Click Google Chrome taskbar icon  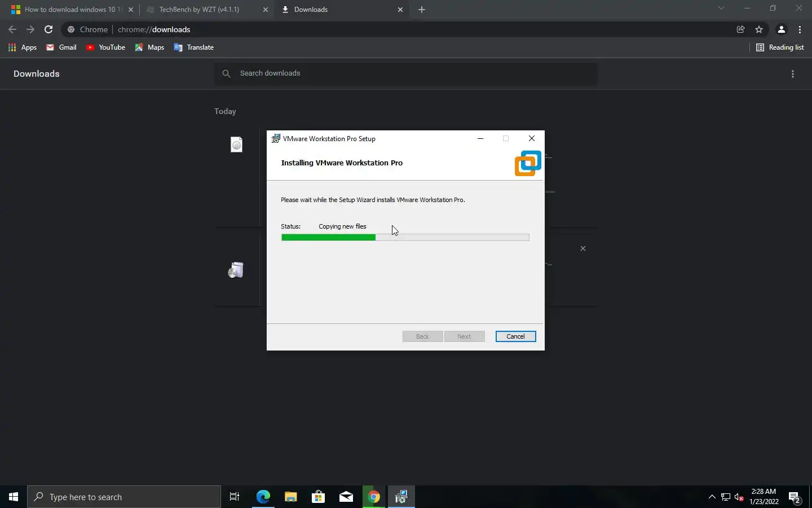click(x=374, y=497)
